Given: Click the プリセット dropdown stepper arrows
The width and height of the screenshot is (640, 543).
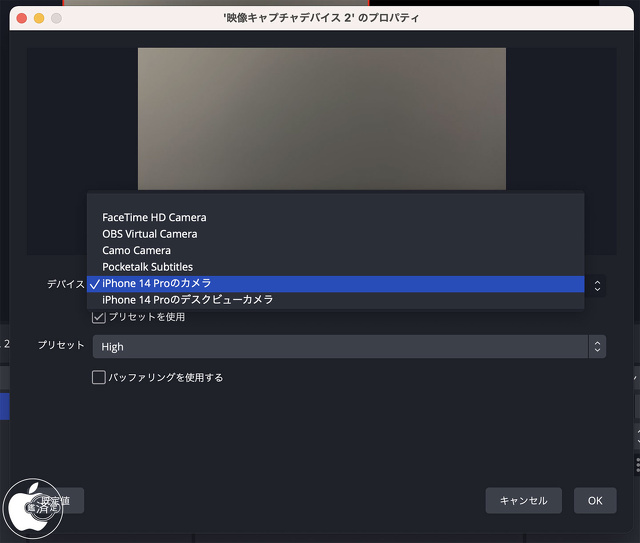Looking at the screenshot, I should tap(597, 347).
